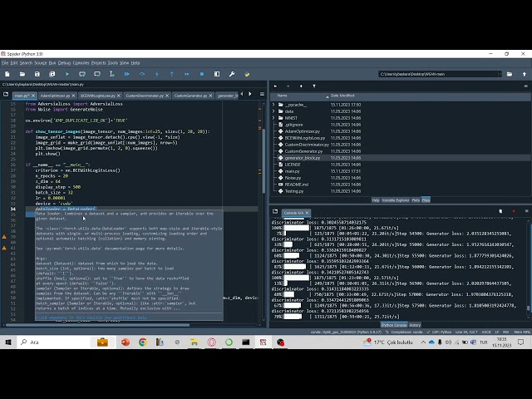Save the current file

[37, 74]
